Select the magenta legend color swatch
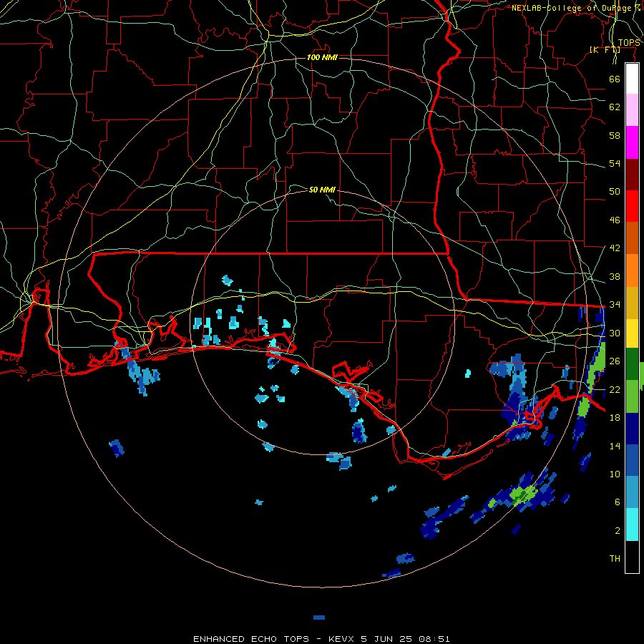This screenshot has height=644, width=644. (x=632, y=142)
